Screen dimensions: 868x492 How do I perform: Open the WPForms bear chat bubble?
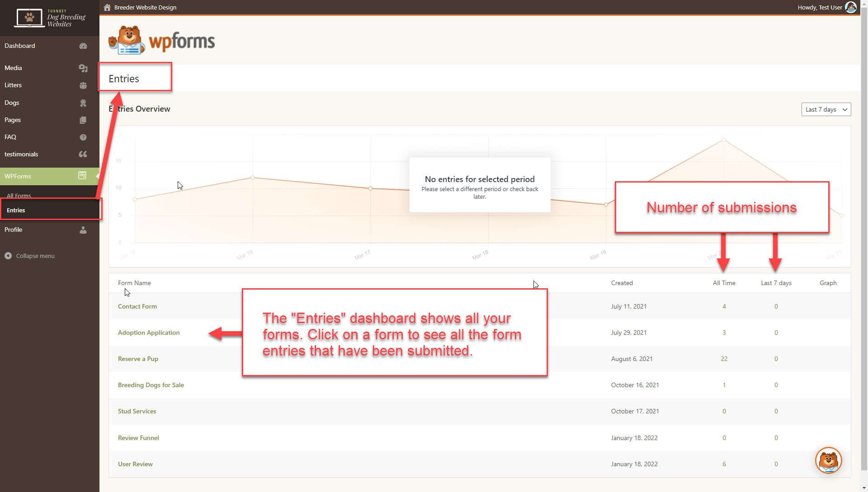828,460
